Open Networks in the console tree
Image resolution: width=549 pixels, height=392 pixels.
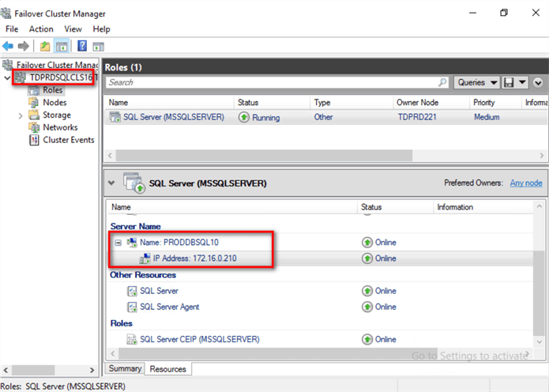click(60, 127)
